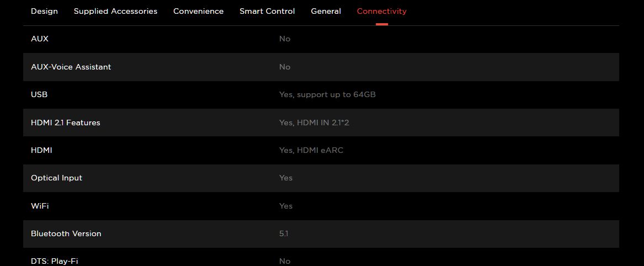Select the Convenience tab
644x266 pixels.
198,11
